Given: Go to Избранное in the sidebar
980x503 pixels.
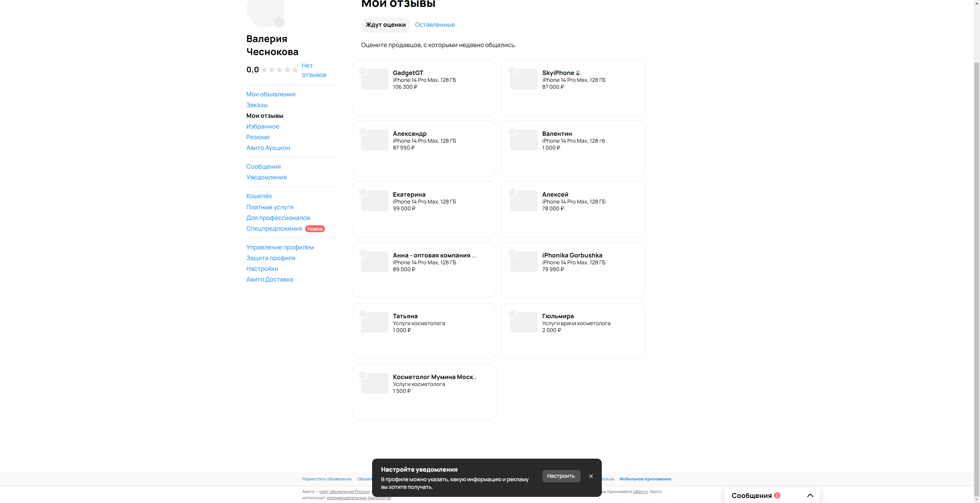Looking at the screenshot, I should pyautogui.click(x=263, y=127).
